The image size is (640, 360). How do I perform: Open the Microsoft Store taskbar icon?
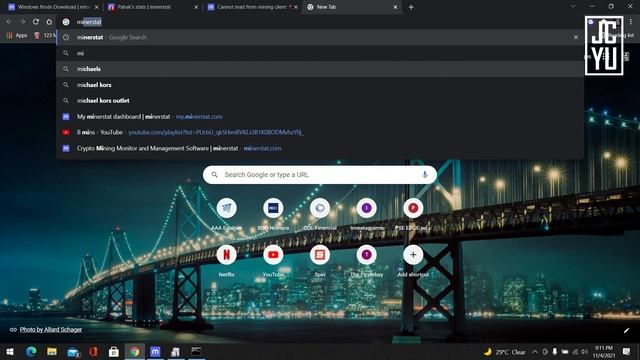click(x=114, y=351)
